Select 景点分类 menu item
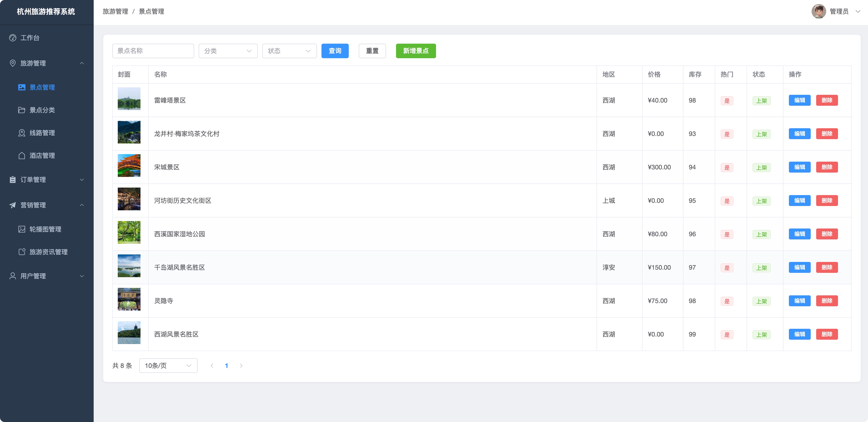 coord(47,110)
